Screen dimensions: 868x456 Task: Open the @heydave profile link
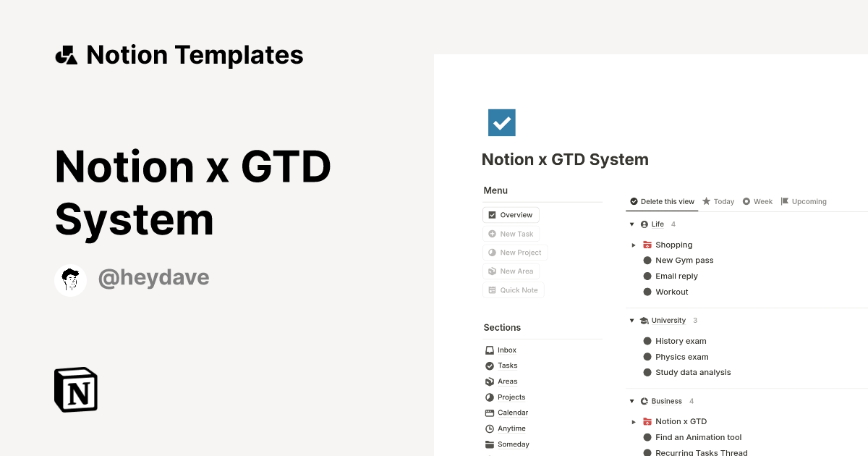(154, 278)
